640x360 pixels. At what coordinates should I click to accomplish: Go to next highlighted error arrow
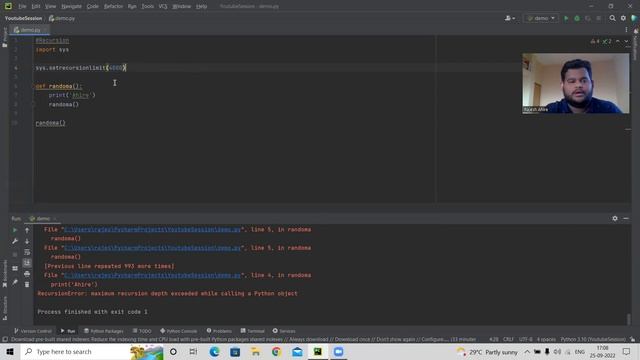pos(626,41)
